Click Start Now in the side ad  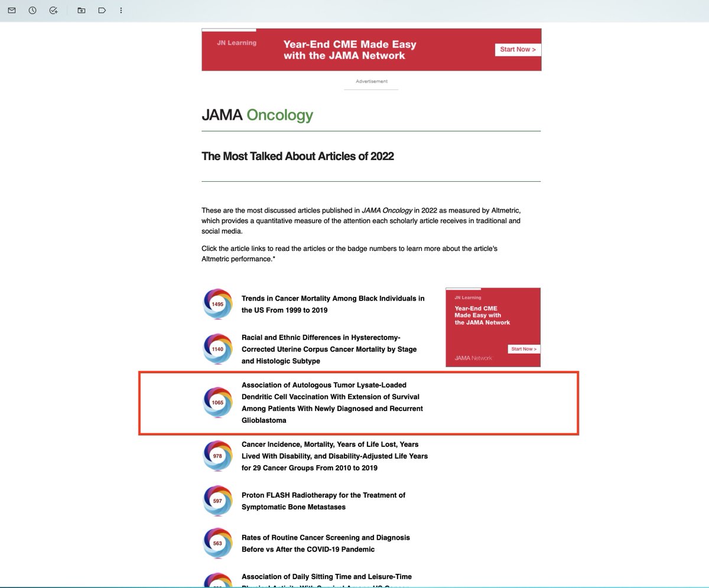523,349
